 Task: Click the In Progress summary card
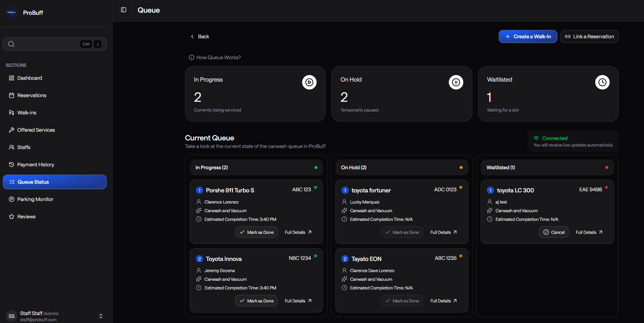255,94
